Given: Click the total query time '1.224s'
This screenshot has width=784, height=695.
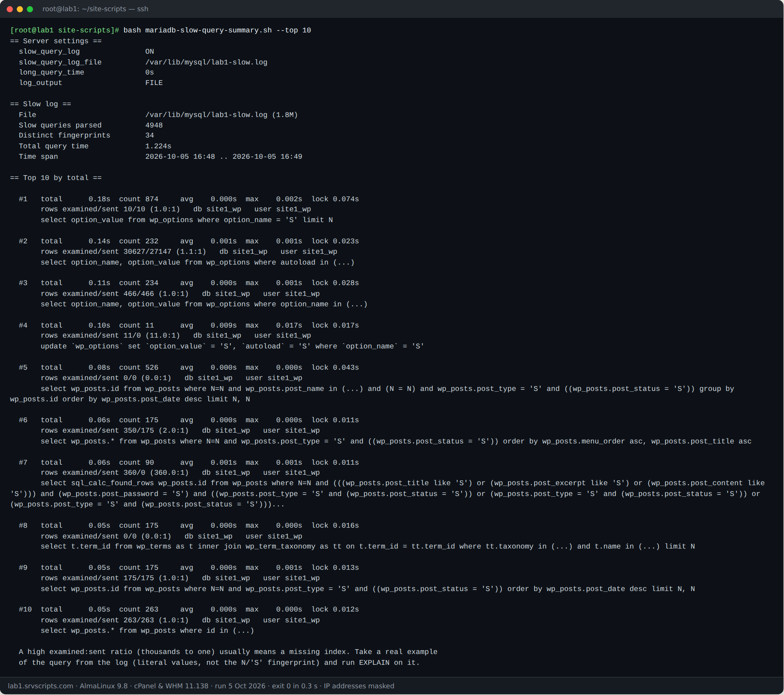Looking at the screenshot, I should 158,146.
